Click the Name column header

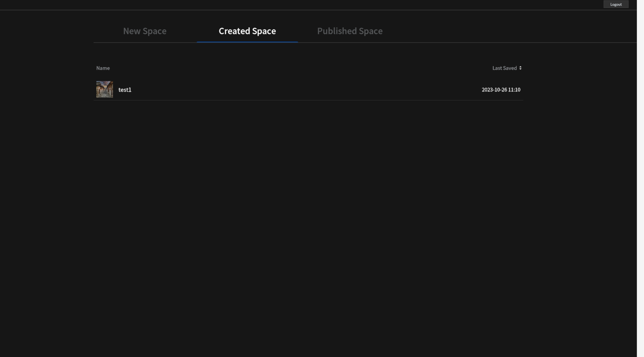[103, 68]
